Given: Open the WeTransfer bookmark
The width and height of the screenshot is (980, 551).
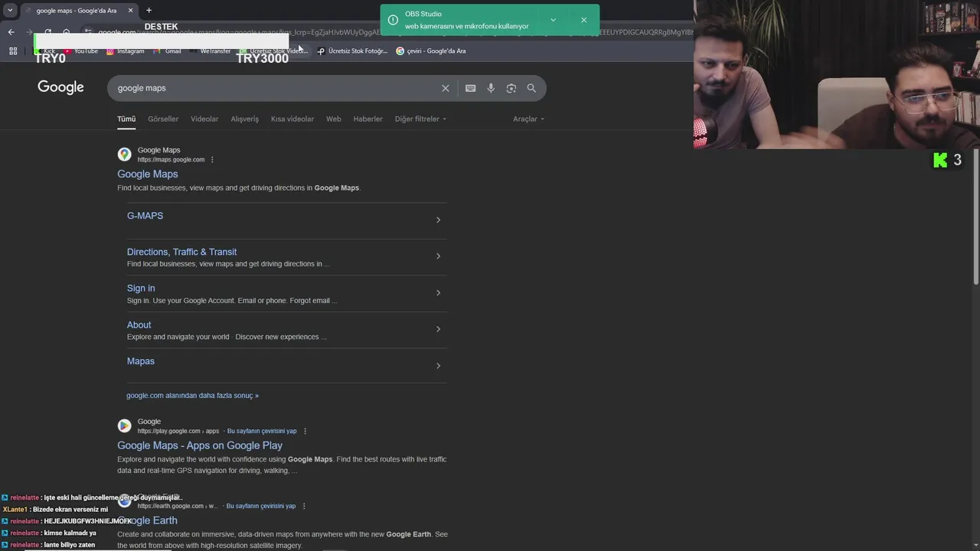Looking at the screenshot, I should [210, 51].
